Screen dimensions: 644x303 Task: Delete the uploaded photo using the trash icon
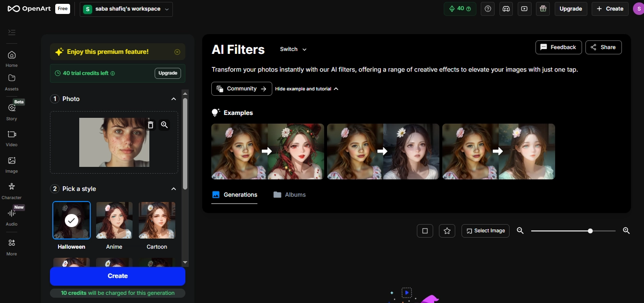coord(151,125)
